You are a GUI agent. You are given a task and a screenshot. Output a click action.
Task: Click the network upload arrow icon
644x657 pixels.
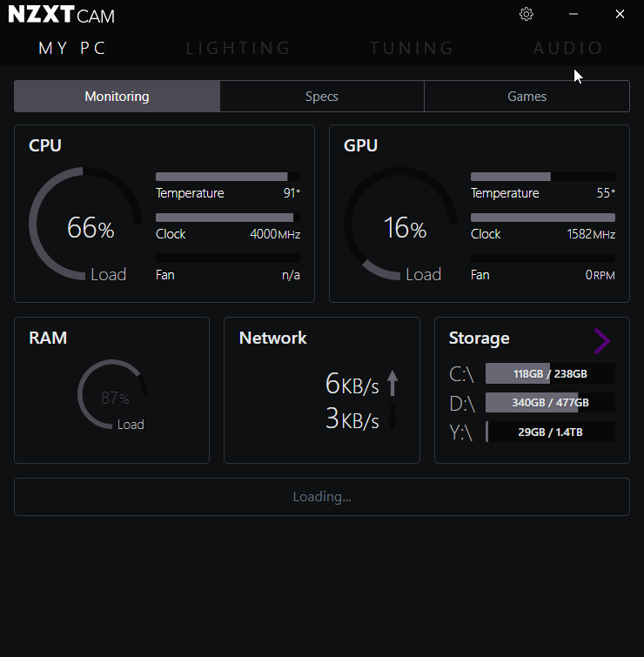[x=392, y=383]
